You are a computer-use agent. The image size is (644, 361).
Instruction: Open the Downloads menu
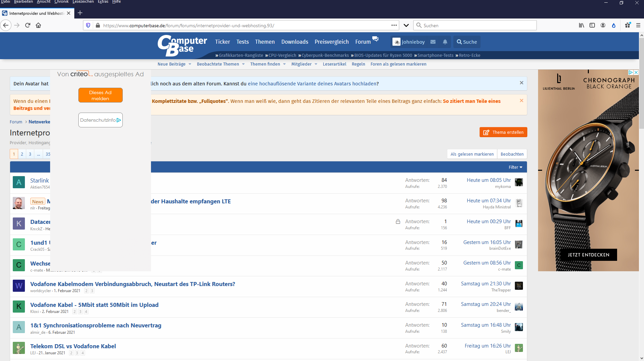pos(295,42)
